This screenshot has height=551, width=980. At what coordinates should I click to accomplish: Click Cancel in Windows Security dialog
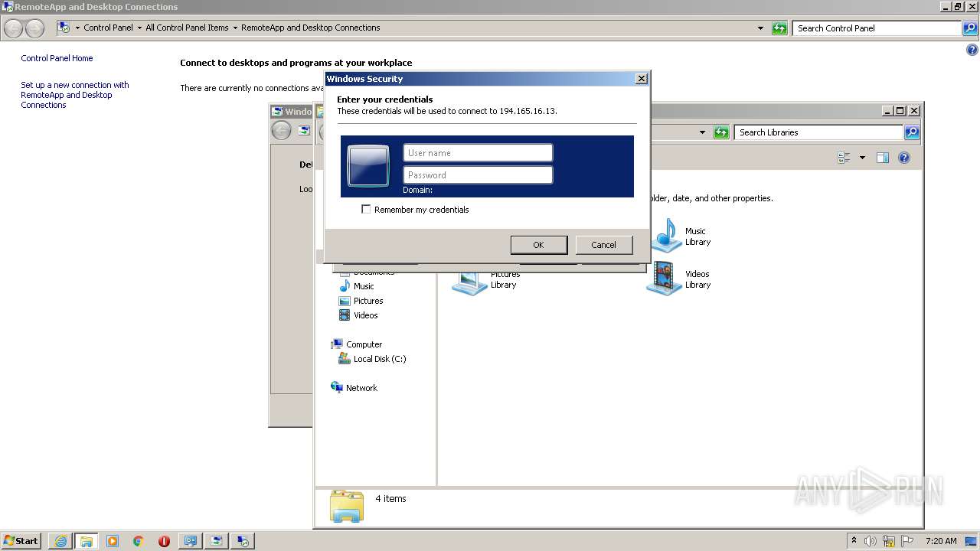[603, 245]
